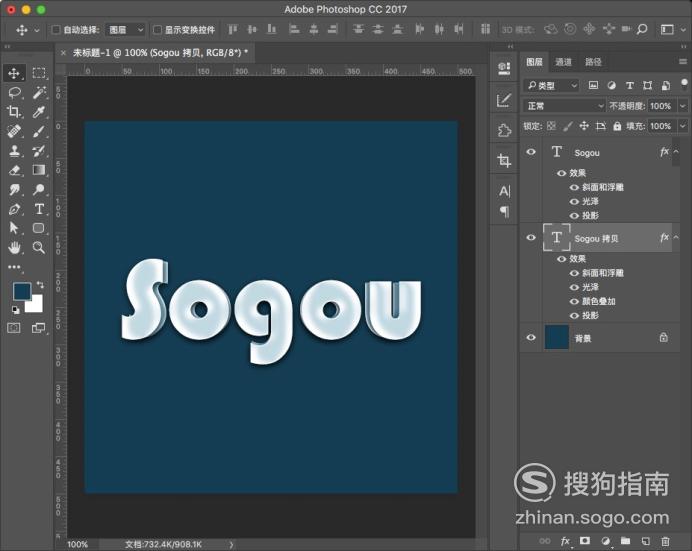Viewport: 692px width, 551px height.
Task: Hide the Sogou 拷贝 layer
Action: tap(531, 238)
